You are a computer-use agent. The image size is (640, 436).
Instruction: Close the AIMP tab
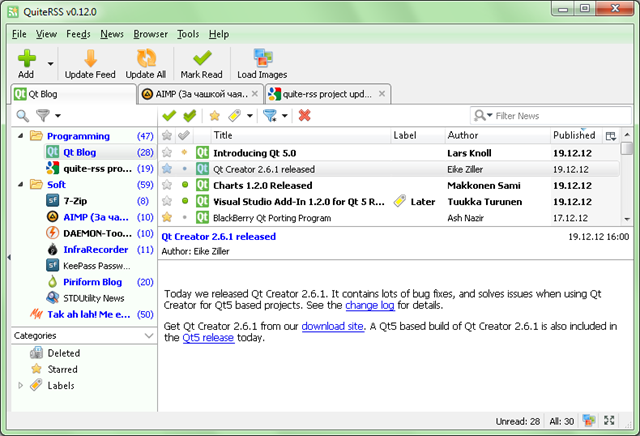(255, 94)
